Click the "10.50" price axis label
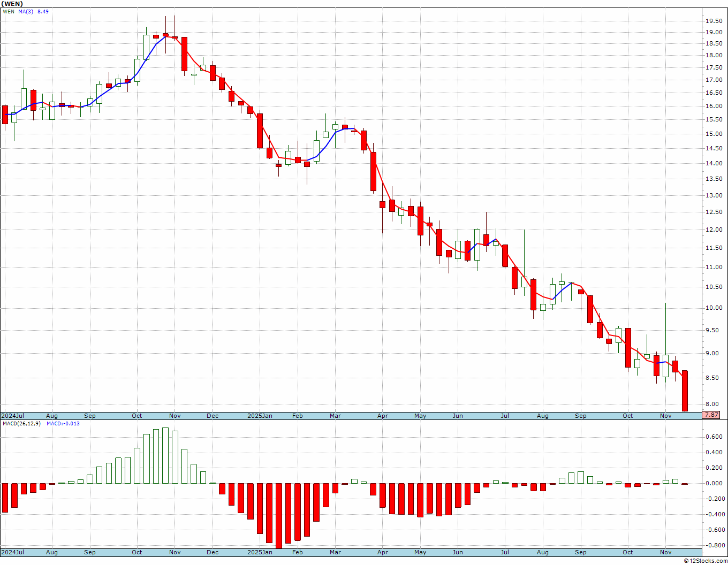The width and height of the screenshot is (728, 565). (714, 287)
